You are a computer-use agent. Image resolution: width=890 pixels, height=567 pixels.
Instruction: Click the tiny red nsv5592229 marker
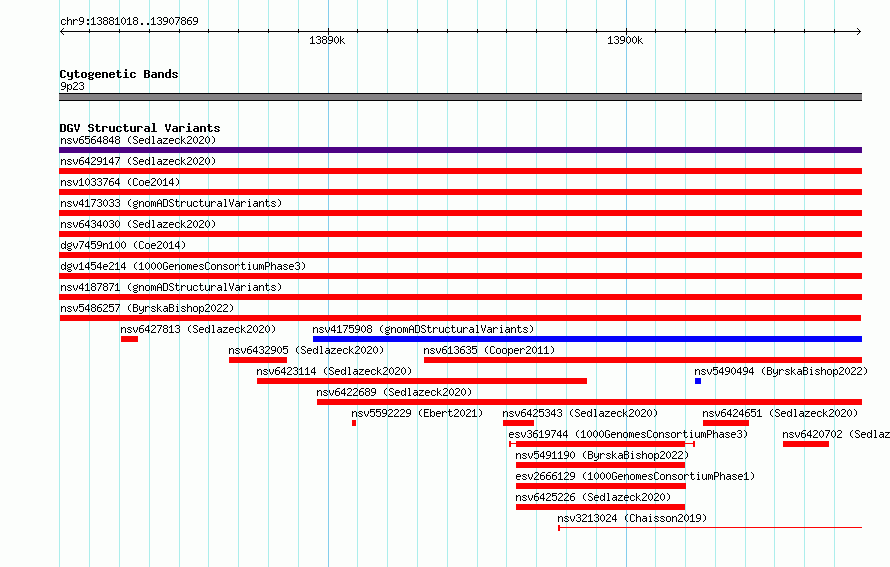pyautogui.click(x=354, y=423)
